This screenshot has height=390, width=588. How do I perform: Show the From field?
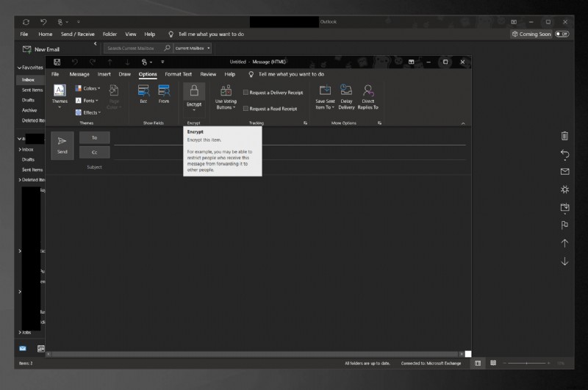pyautogui.click(x=164, y=94)
